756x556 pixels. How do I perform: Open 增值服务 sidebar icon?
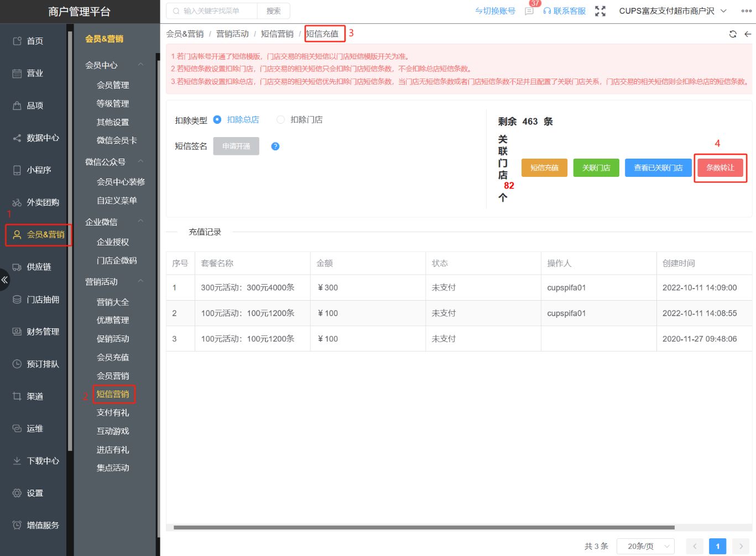[x=17, y=525]
